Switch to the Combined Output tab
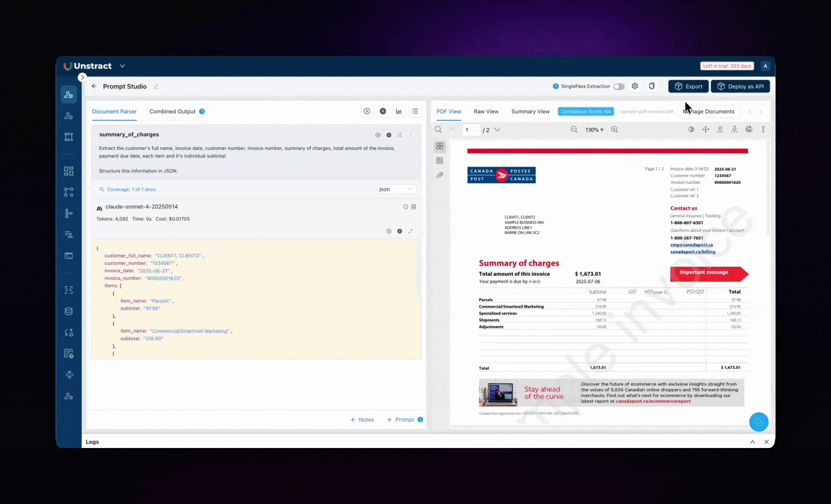The width and height of the screenshot is (831, 504). [x=172, y=112]
